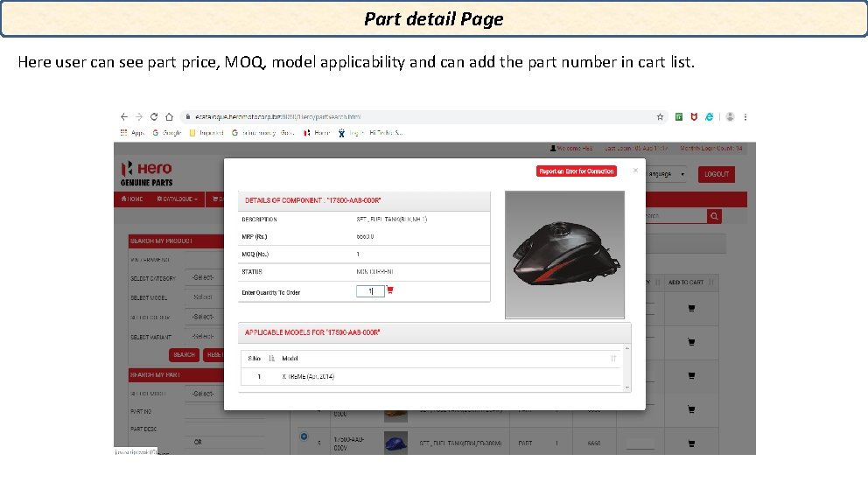
Task: Click the browser address bar
Action: click(x=423, y=117)
